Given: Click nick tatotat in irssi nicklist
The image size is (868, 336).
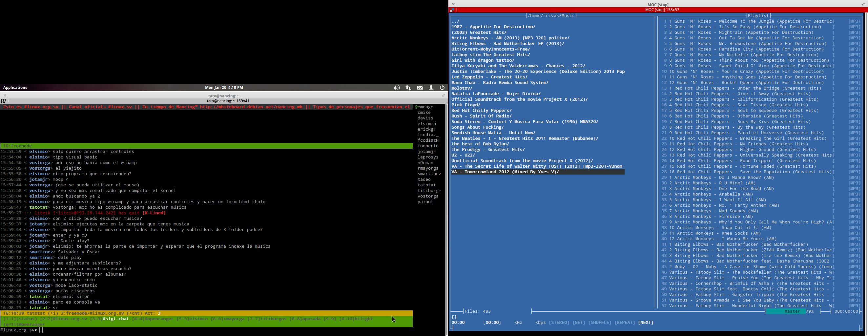Looking at the screenshot, I should click(426, 185).
